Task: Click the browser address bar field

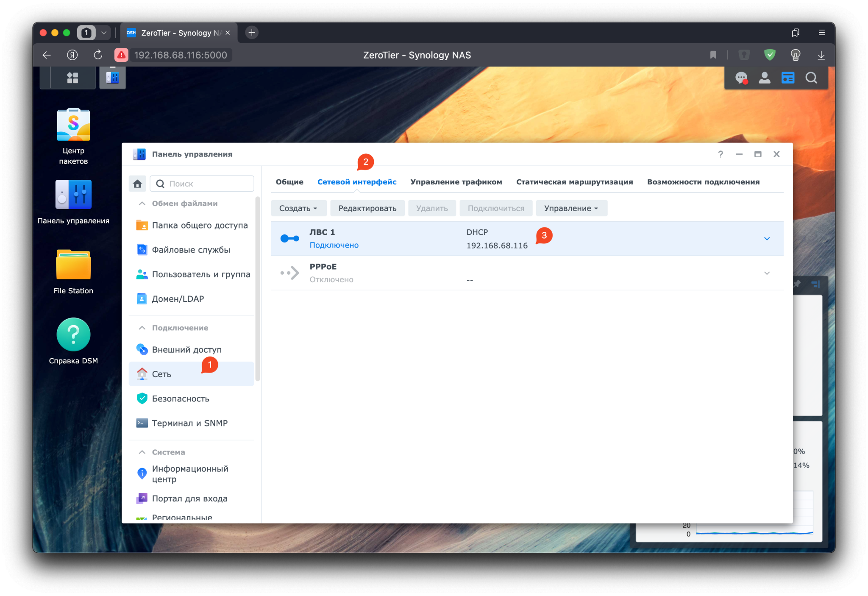Action: click(x=181, y=55)
